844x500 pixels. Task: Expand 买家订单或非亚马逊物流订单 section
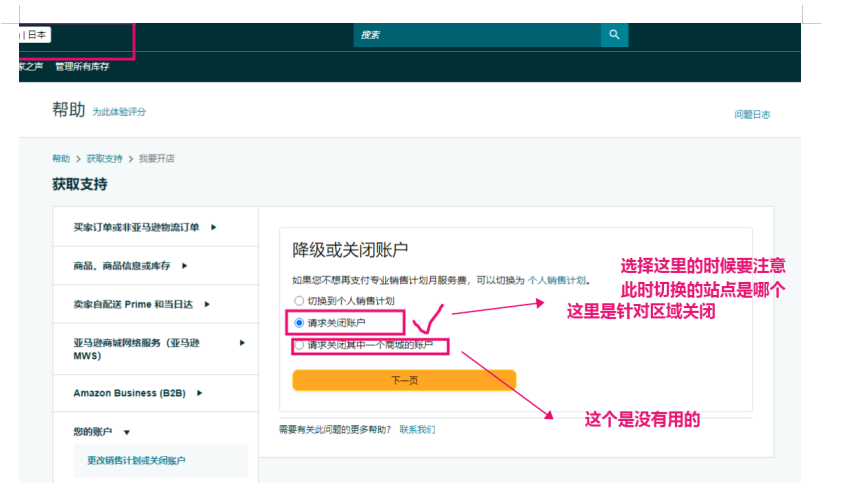(144, 227)
